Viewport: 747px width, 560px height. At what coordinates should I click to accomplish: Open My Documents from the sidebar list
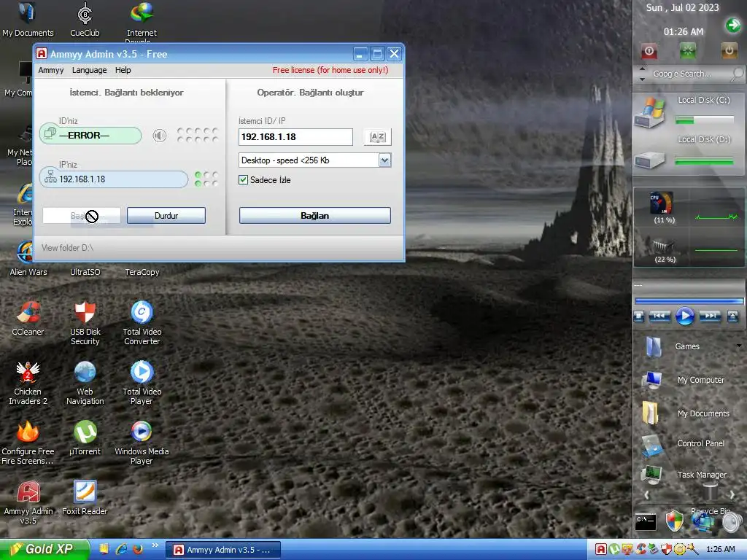684,413
